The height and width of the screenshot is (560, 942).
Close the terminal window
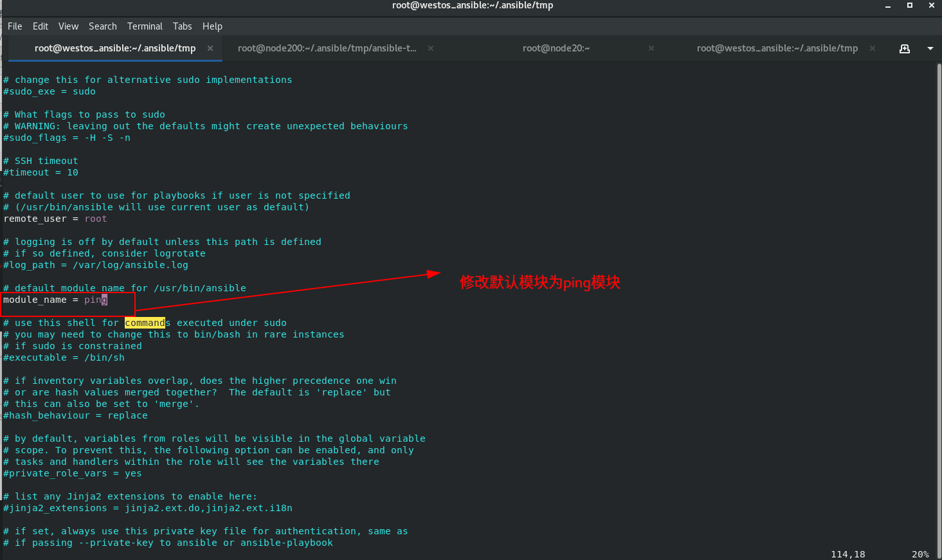click(932, 5)
